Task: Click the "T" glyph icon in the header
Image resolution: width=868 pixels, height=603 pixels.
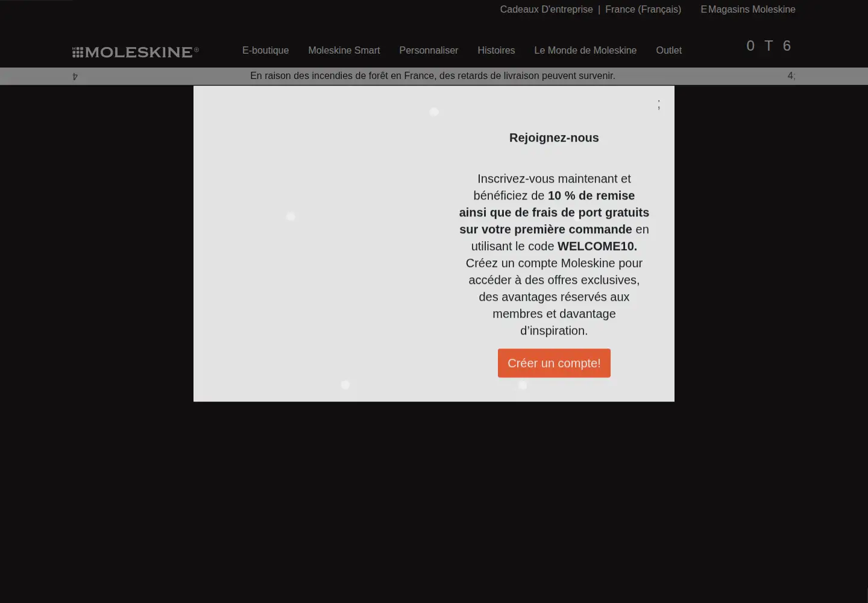Action: pos(769,46)
